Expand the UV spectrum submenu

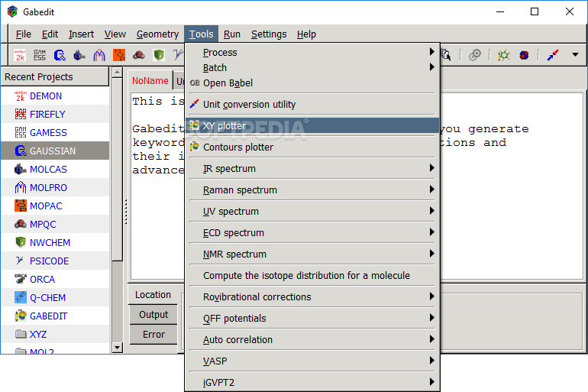coord(312,211)
